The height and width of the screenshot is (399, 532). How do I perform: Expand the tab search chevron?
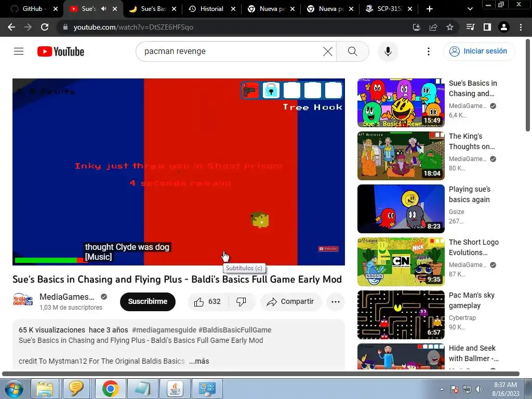[x=470, y=9]
